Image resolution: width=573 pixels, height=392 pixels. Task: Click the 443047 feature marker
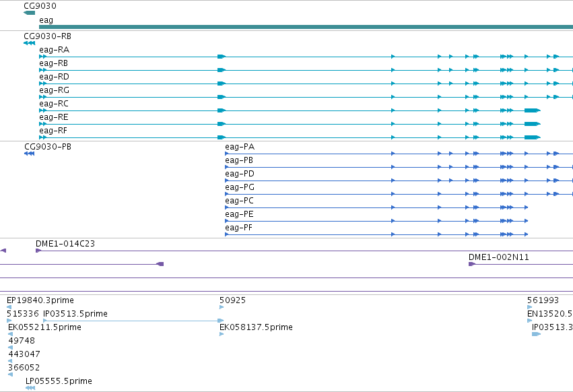click(10, 361)
